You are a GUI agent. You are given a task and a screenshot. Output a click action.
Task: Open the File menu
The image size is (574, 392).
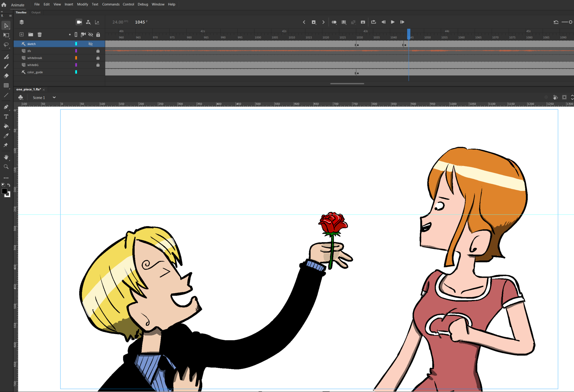coord(37,4)
